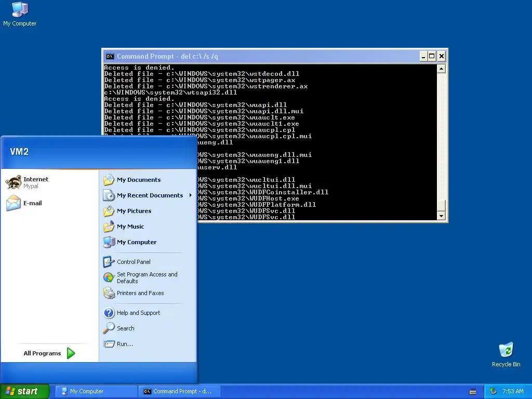Screen dimensions: 532x399
Task: Click the wstdecod.dll output line
Action: 202,74
